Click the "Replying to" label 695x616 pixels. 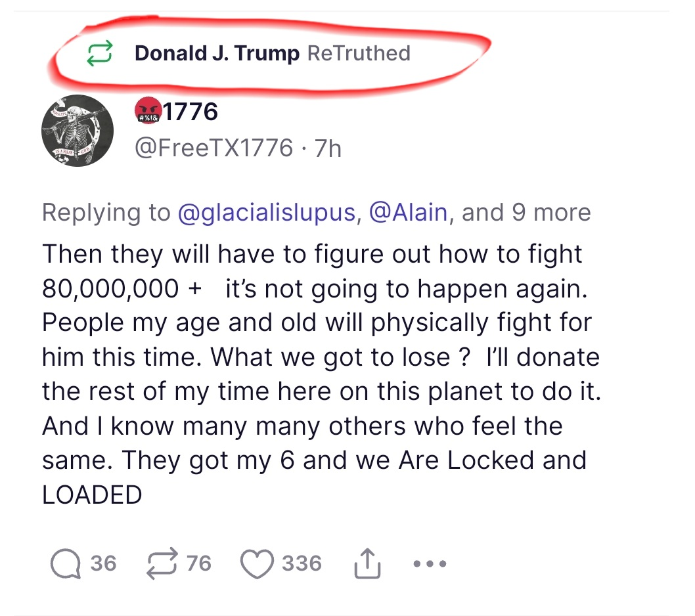[x=106, y=212]
